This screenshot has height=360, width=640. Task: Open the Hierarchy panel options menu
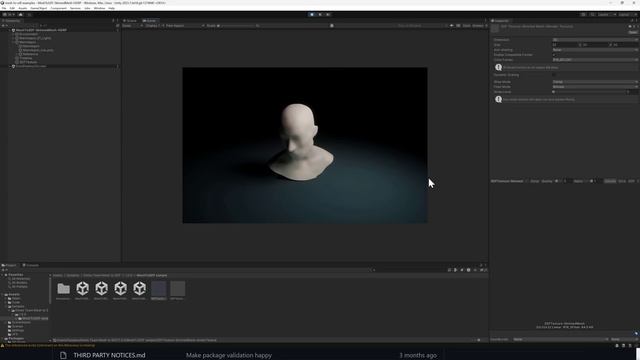point(118,20)
